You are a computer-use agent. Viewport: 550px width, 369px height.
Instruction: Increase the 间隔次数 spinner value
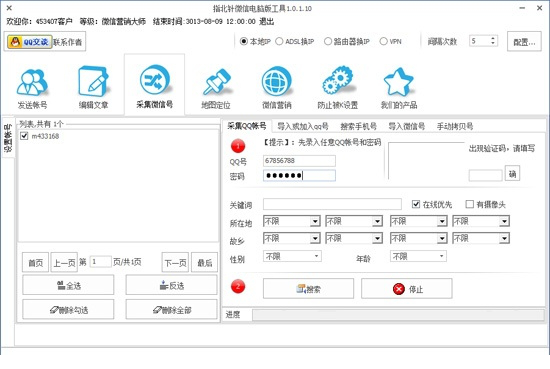coord(493,38)
